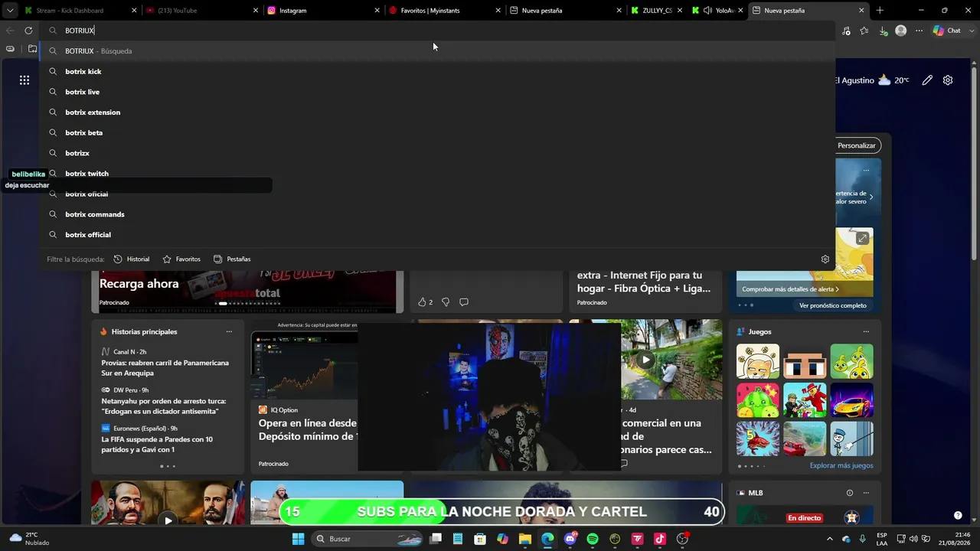Open Historias principales more options menu
This screenshot has height=551, width=980.
point(229,332)
